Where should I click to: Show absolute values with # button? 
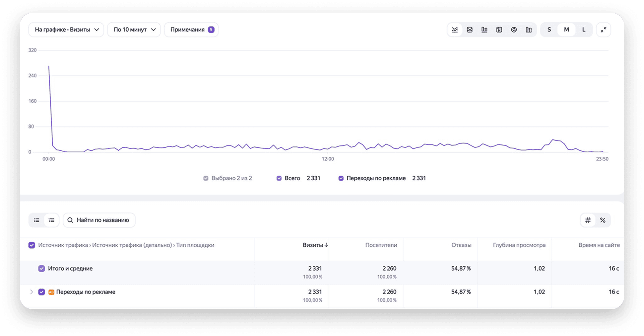coord(588,220)
